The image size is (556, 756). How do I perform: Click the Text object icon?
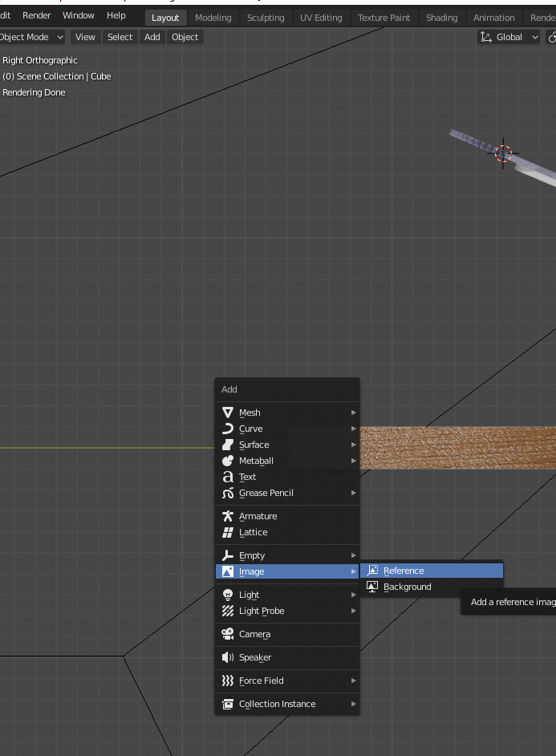coord(228,477)
